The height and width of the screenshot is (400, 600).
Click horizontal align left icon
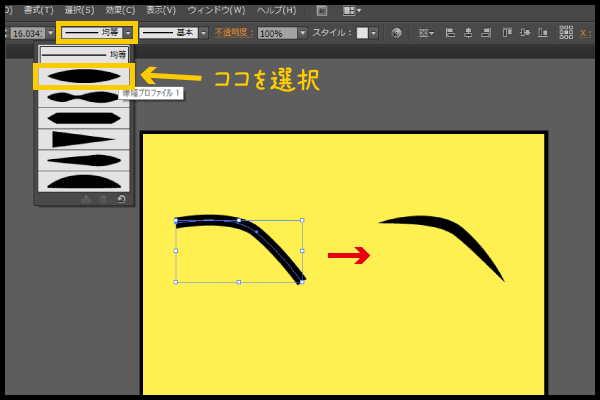(450, 33)
